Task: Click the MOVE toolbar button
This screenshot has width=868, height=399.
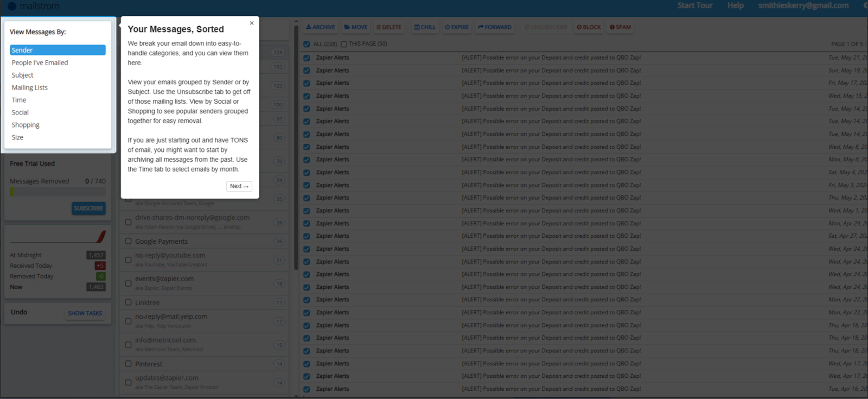Action: coord(356,27)
